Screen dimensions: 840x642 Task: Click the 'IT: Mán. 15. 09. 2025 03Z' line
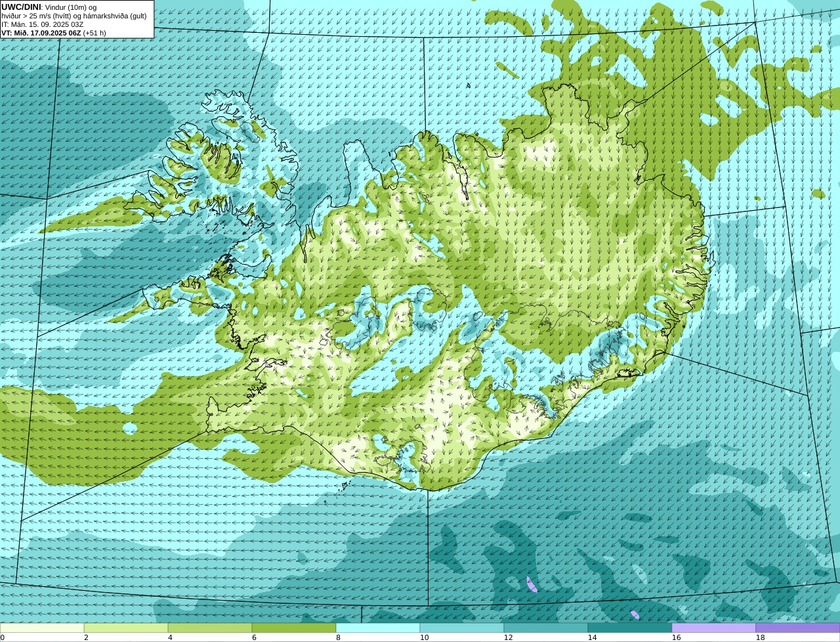point(43,24)
